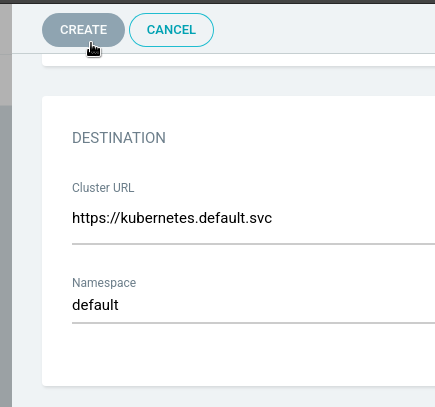Place cursor in the 'default' namespace value
This screenshot has height=407, width=435.
pos(95,305)
